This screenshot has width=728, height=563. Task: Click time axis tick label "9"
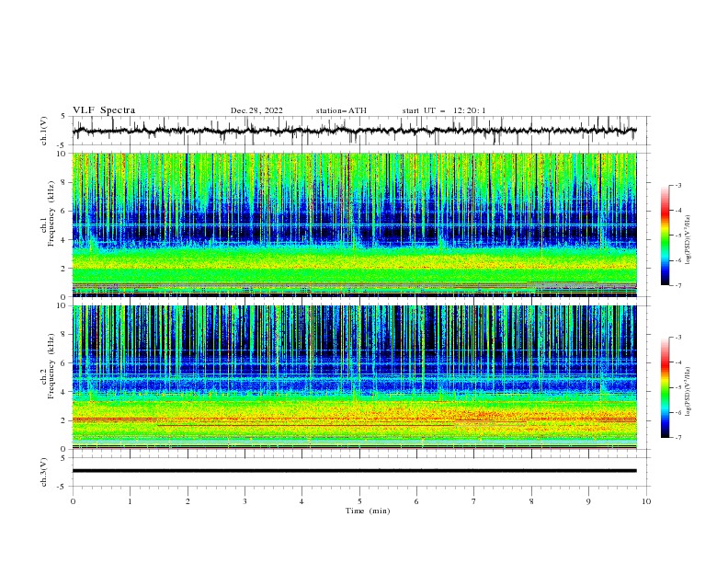[x=588, y=501]
